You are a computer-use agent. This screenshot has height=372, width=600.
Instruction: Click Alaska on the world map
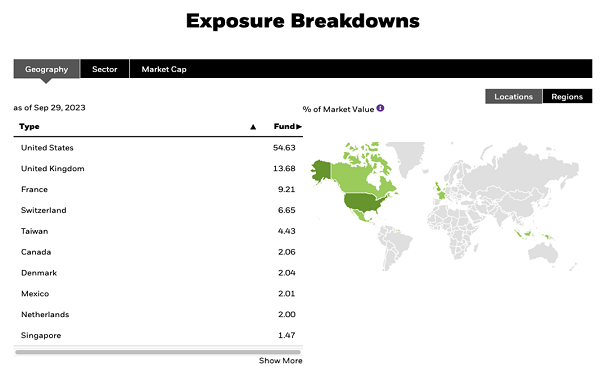321,170
